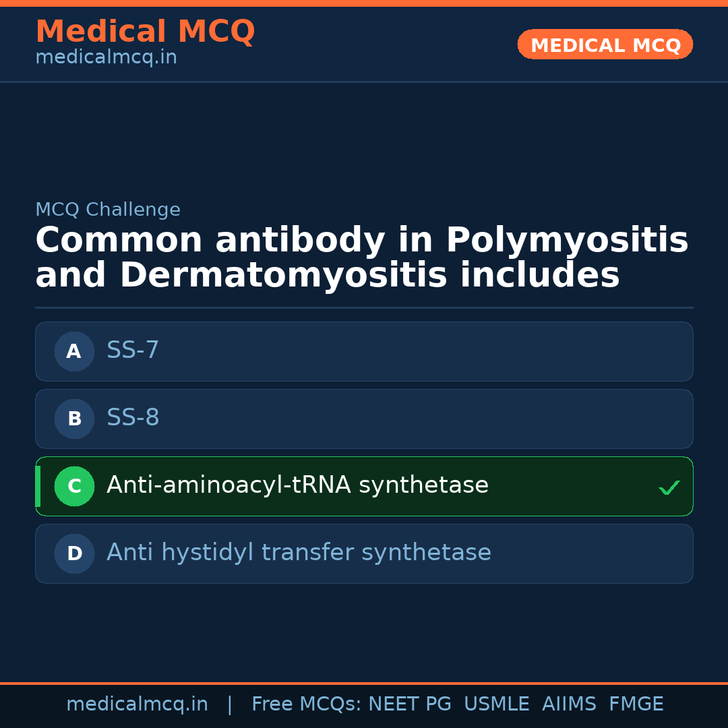Select the SS-7 answer text
The height and width of the screenshot is (728, 728).
[x=133, y=351]
